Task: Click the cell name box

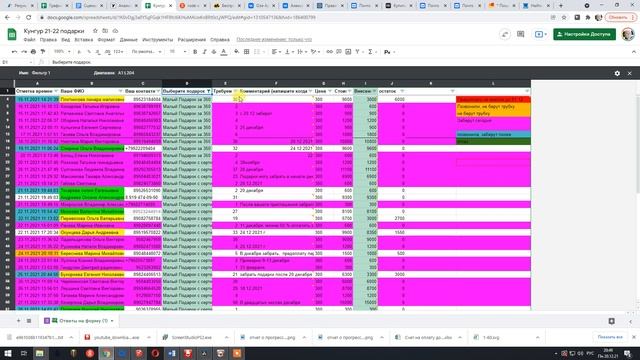Action: [16, 62]
